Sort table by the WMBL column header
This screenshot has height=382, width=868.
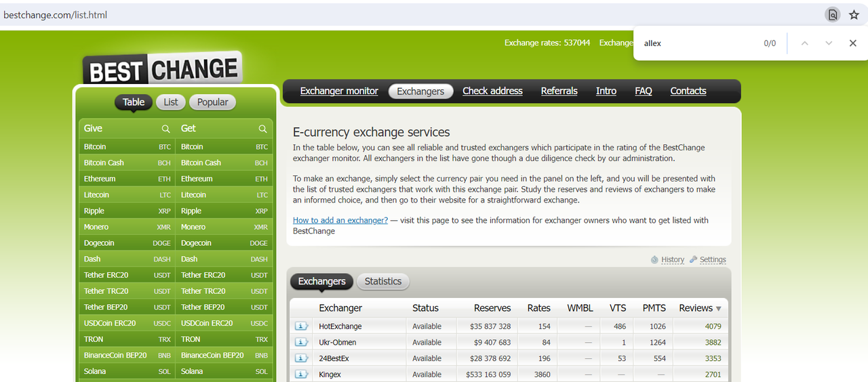(x=580, y=308)
